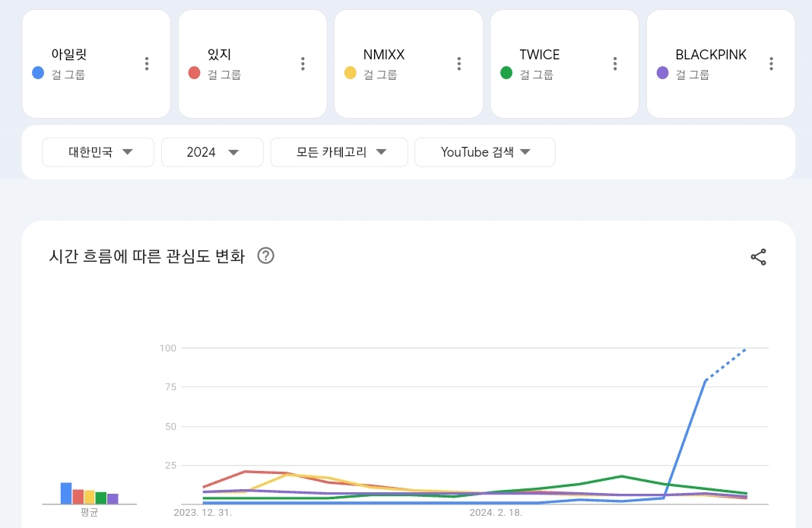The height and width of the screenshot is (528, 812).
Task: Open three-dot menu for NMIXX card
Action: coord(458,64)
